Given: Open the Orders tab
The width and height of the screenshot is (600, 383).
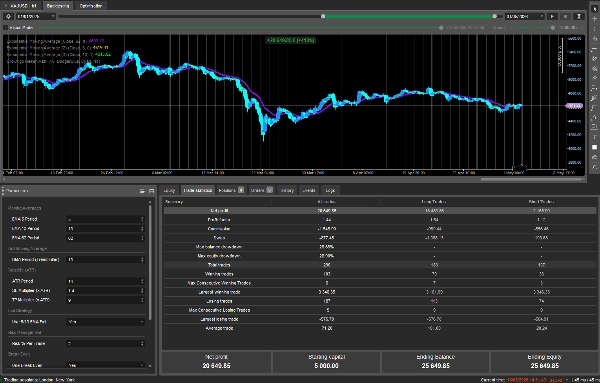Looking at the screenshot, I should point(261,190).
